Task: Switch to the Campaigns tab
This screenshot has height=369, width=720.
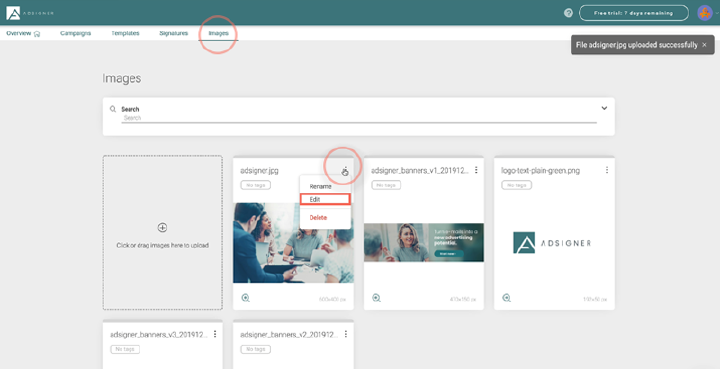Action: (75, 33)
